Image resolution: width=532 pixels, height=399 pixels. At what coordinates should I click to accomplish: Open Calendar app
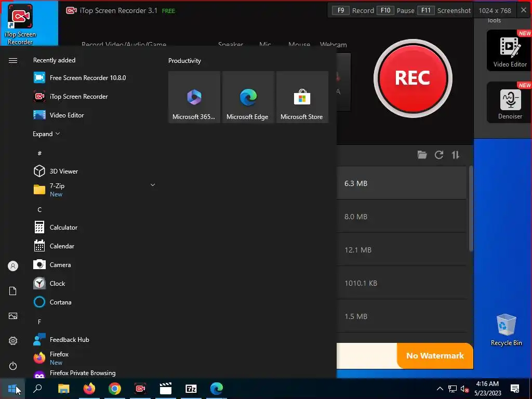tap(95, 246)
